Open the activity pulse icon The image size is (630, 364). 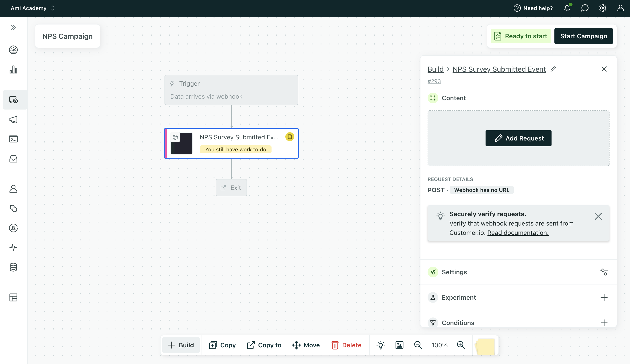(13, 247)
